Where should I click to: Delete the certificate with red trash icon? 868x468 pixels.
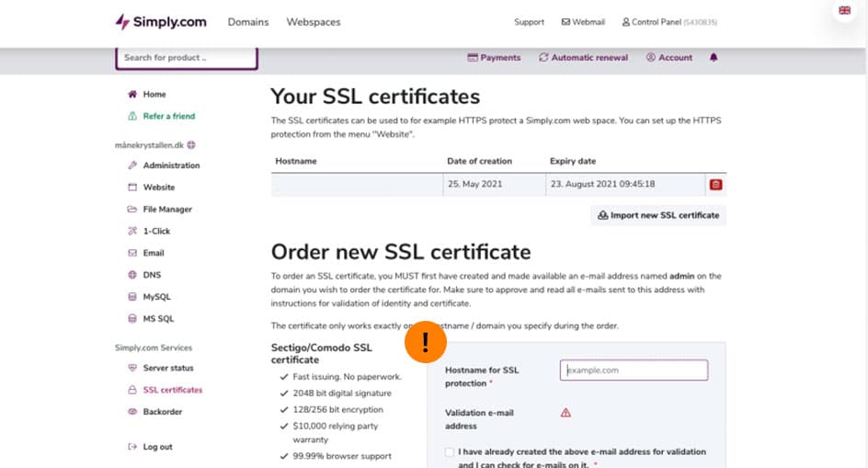(x=715, y=185)
